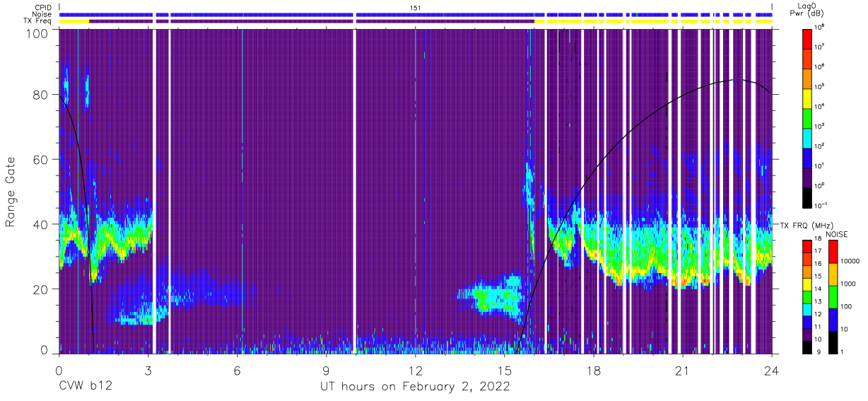
Task: Click the red top segment of TX FRQ colorbar
Action: click(809, 246)
